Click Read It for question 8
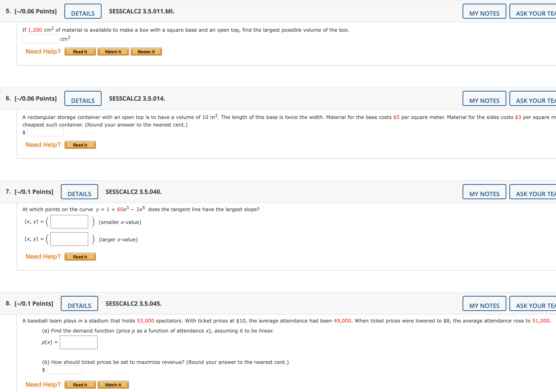This screenshot has width=556, height=392. point(80,384)
